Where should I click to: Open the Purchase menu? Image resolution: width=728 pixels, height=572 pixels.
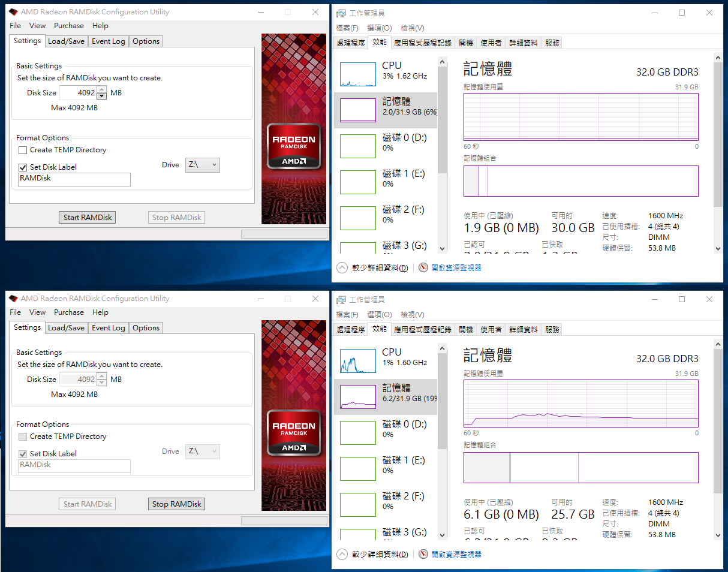(68, 26)
